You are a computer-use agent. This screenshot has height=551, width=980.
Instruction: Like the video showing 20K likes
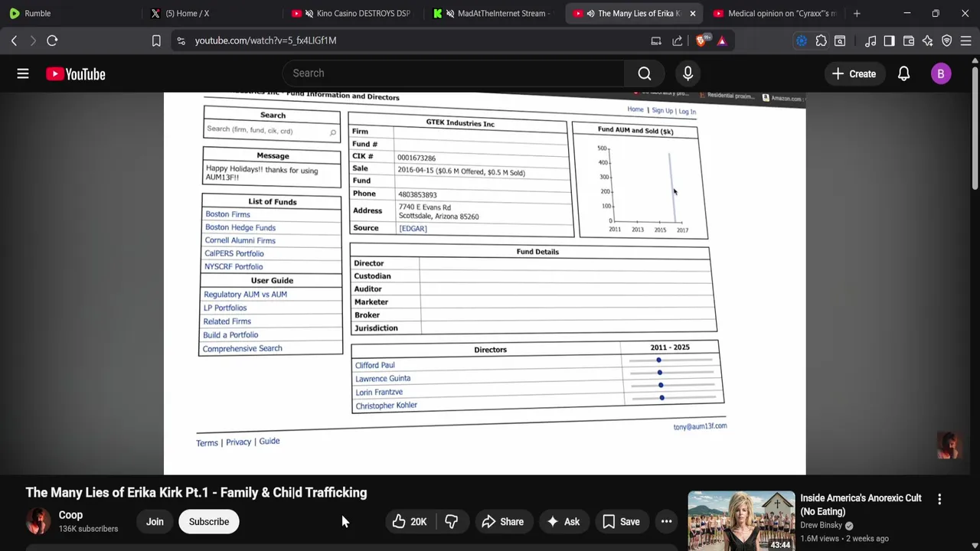pos(410,522)
